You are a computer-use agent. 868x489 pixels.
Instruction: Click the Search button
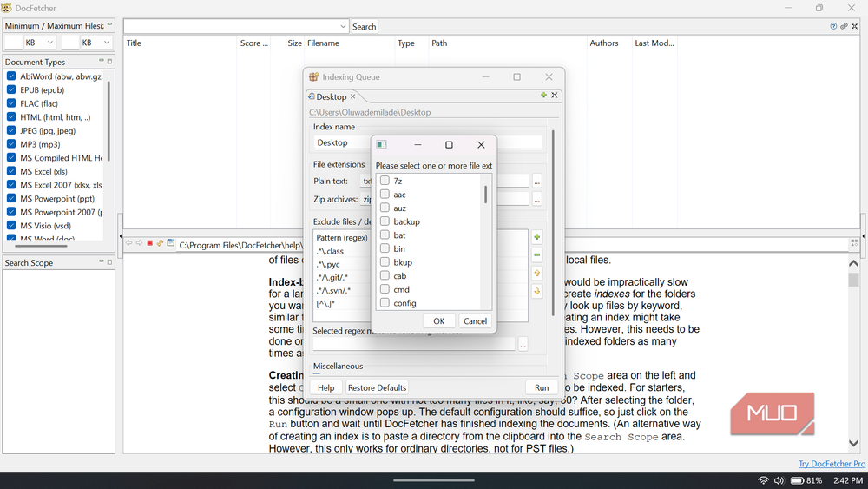365,27
